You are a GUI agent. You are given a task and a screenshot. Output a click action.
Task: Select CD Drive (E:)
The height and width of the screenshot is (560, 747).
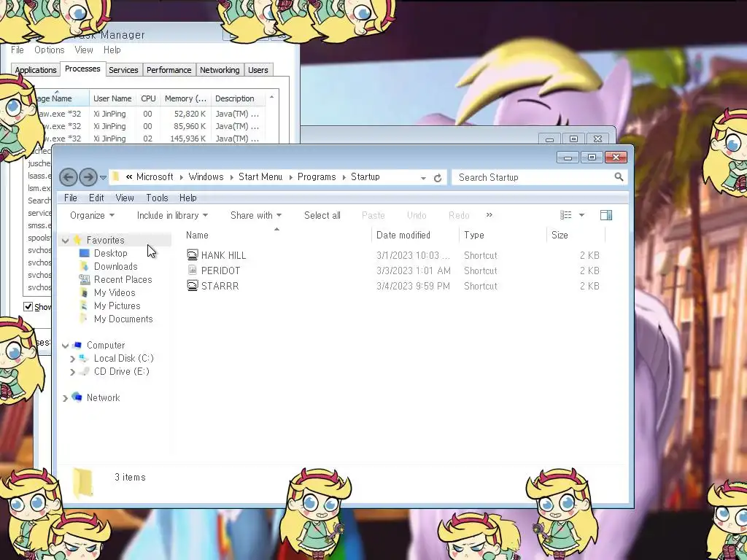click(121, 371)
